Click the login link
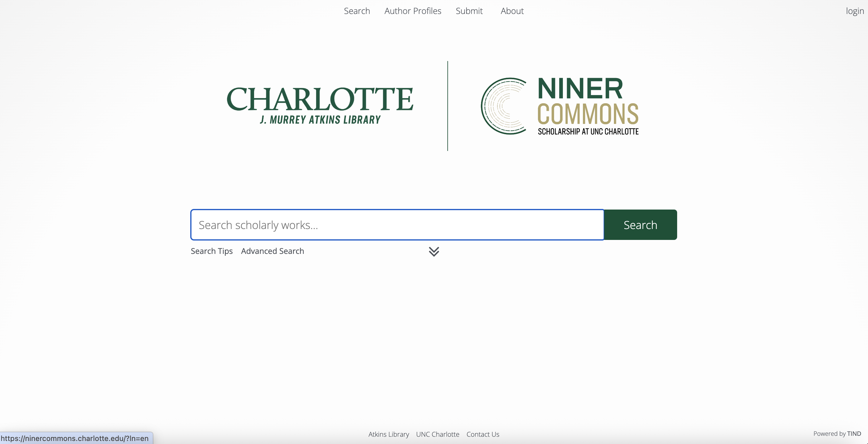The image size is (868, 444). coord(855,11)
